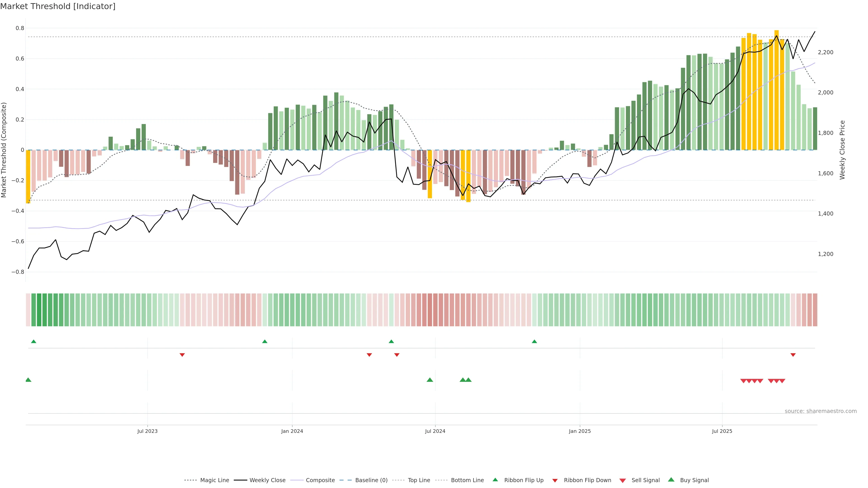Click the Sell Signal legend triangle icon
The height and width of the screenshot is (488, 868).
point(623,481)
